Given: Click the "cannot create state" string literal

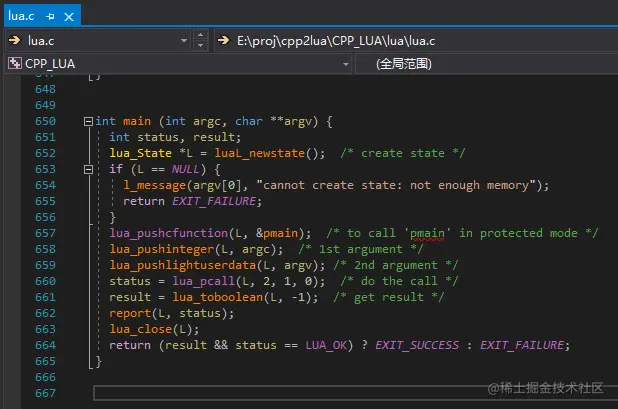Looking at the screenshot, I should (x=396, y=185).
